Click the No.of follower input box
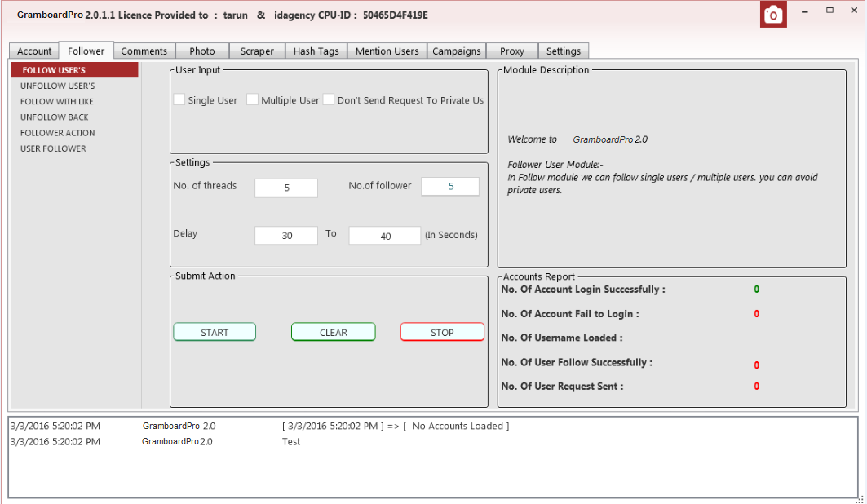 click(450, 187)
